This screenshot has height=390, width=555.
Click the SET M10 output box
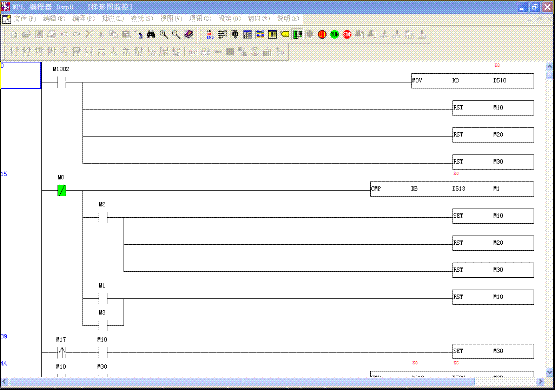click(493, 216)
